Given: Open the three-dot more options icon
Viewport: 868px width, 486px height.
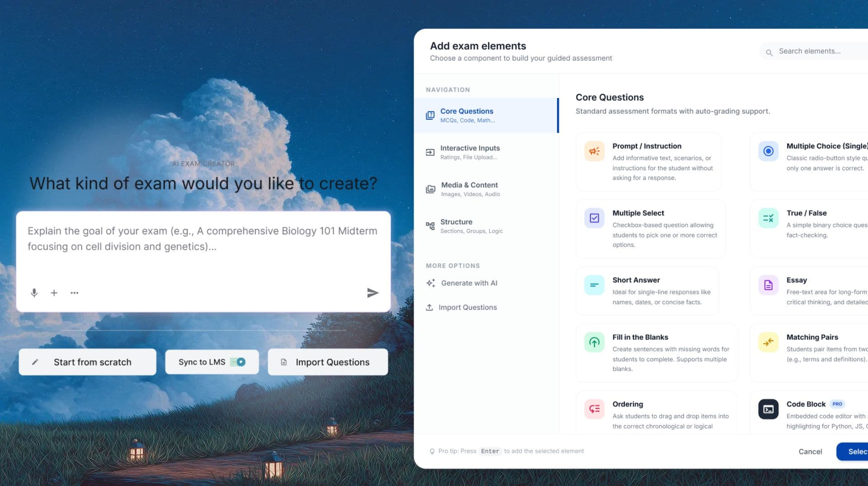Looking at the screenshot, I should [75, 293].
